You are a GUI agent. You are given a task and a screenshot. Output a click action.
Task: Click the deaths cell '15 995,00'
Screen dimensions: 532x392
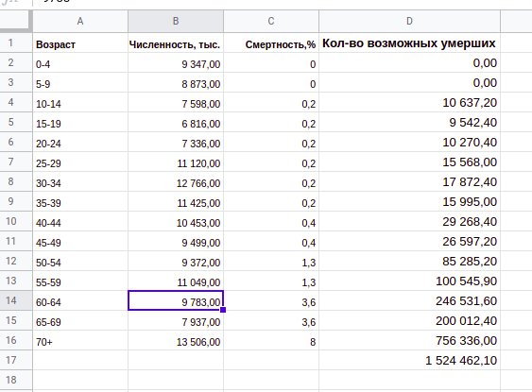click(409, 201)
